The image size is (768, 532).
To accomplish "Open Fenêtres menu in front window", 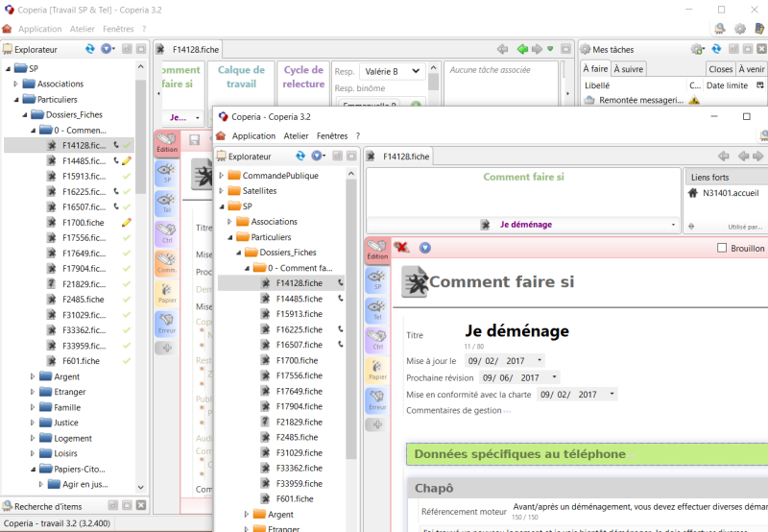I will tap(332, 135).
